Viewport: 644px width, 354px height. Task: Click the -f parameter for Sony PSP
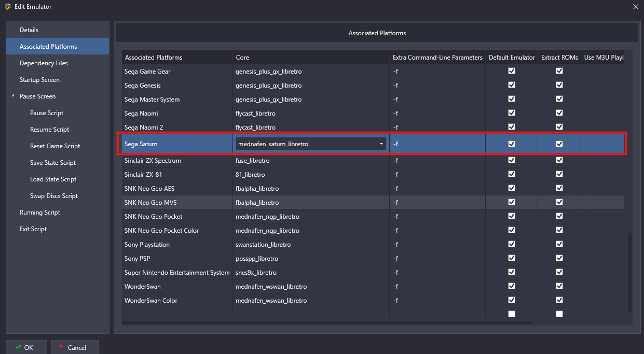pos(437,259)
